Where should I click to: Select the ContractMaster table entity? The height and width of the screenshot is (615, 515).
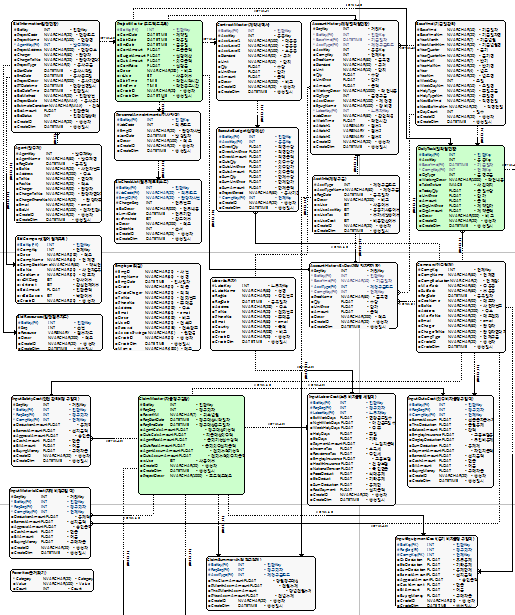[259, 61]
